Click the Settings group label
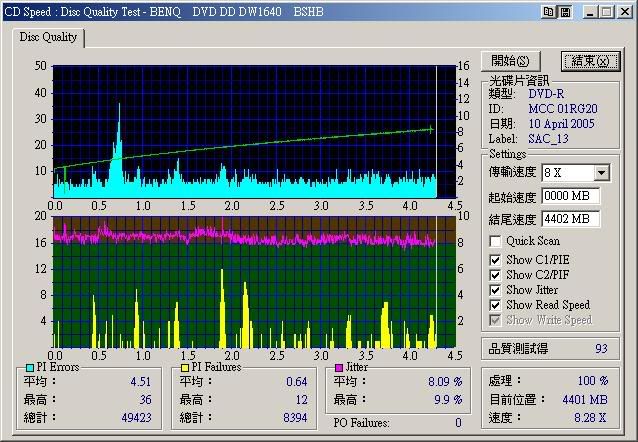The width and height of the screenshot is (638, 442). point(507,154)
